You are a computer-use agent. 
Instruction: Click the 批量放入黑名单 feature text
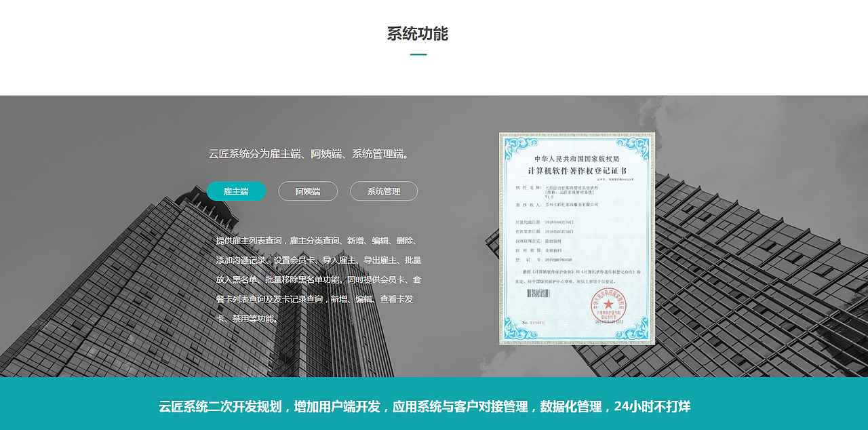point(245,279)
